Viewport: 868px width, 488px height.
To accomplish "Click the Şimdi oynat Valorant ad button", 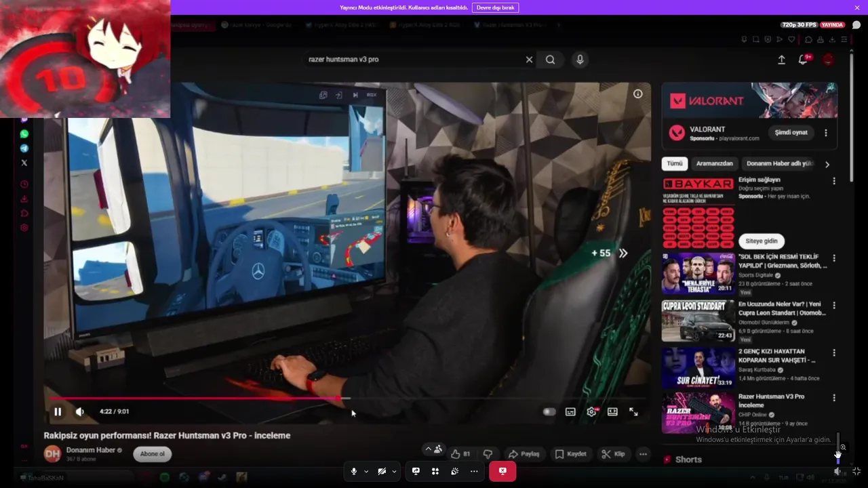I will pos(791,133).
